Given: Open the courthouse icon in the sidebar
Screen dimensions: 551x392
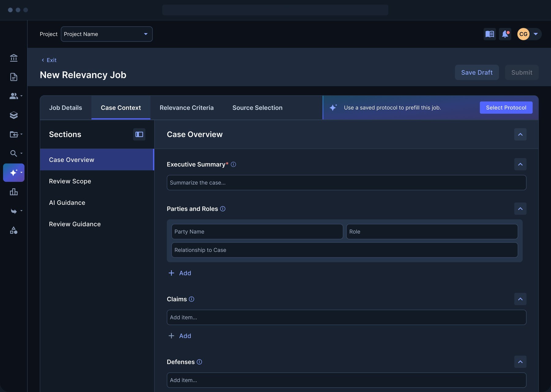Looking at the screenshot, I should [13, 58].
